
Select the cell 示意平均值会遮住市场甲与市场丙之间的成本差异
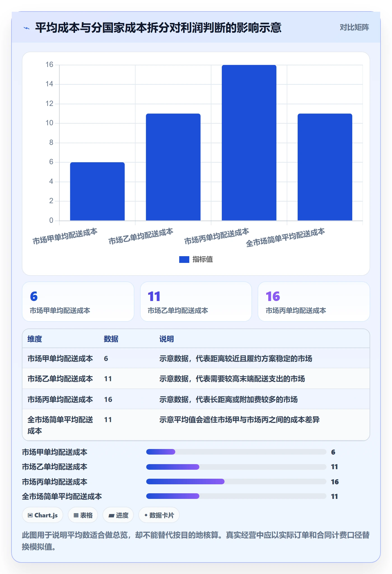click(x=239, y=420)
